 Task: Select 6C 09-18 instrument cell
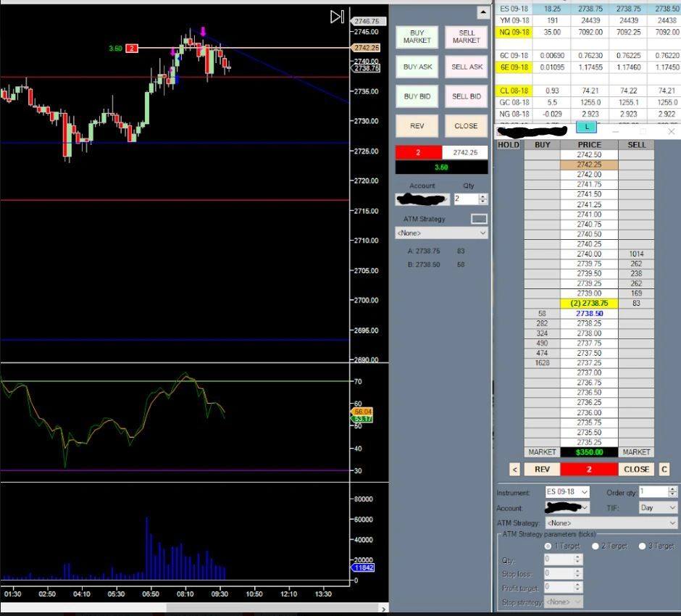[514, 56]
